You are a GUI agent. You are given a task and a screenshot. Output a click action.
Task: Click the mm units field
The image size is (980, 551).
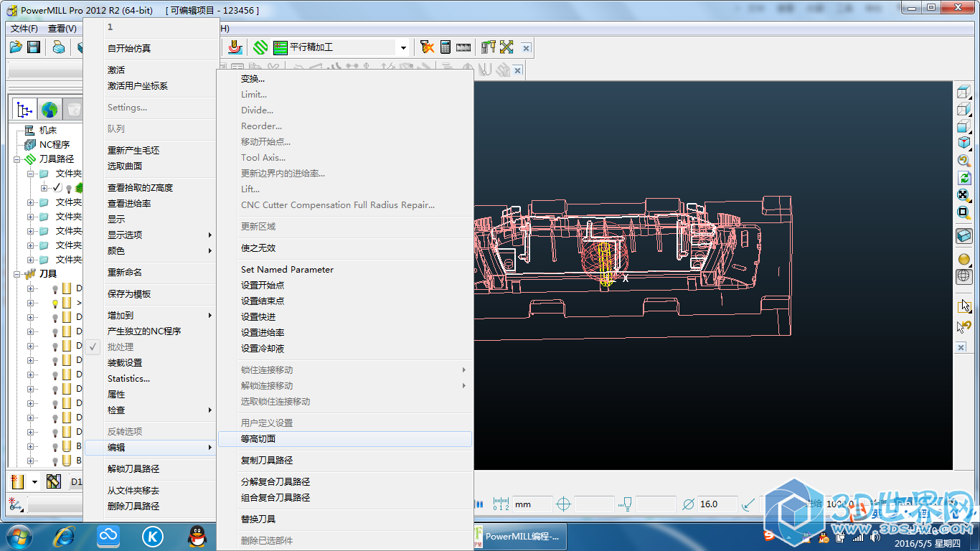click(x=532, y=504)
